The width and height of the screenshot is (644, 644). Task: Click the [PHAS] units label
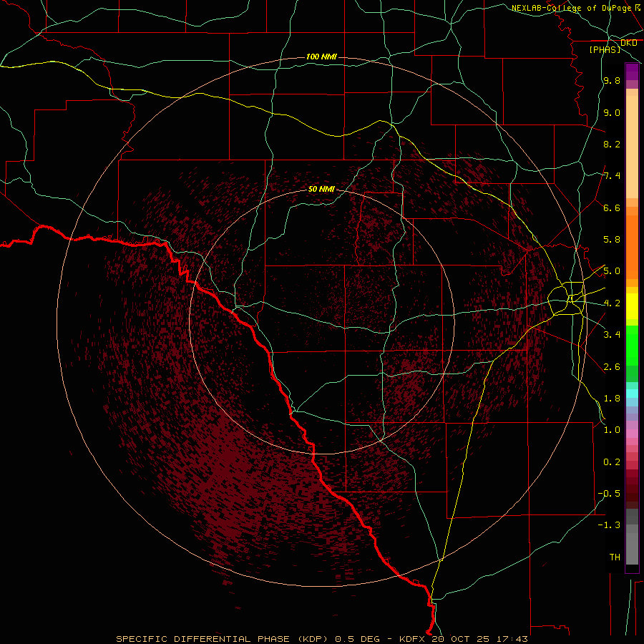point(605,49)
